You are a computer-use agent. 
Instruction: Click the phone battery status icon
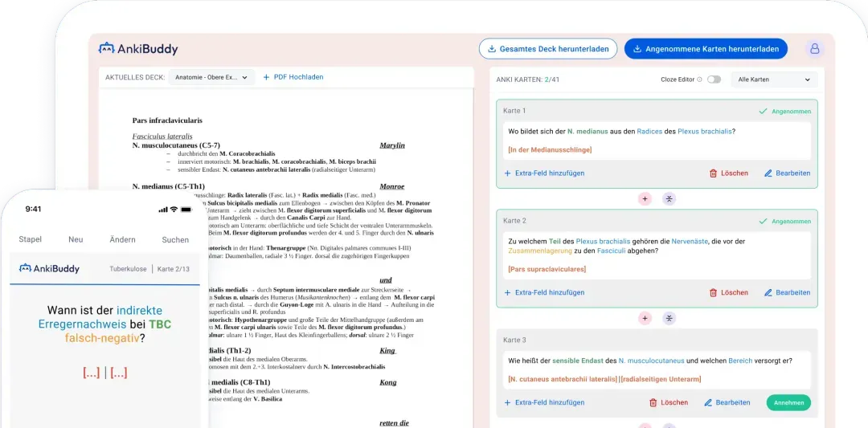click(186, 210)
